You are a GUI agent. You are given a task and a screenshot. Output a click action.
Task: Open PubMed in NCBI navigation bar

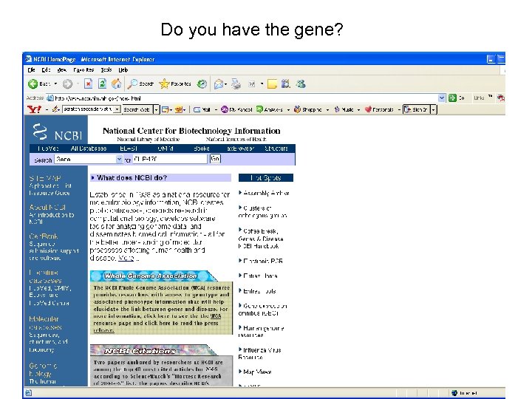(49, 149)
